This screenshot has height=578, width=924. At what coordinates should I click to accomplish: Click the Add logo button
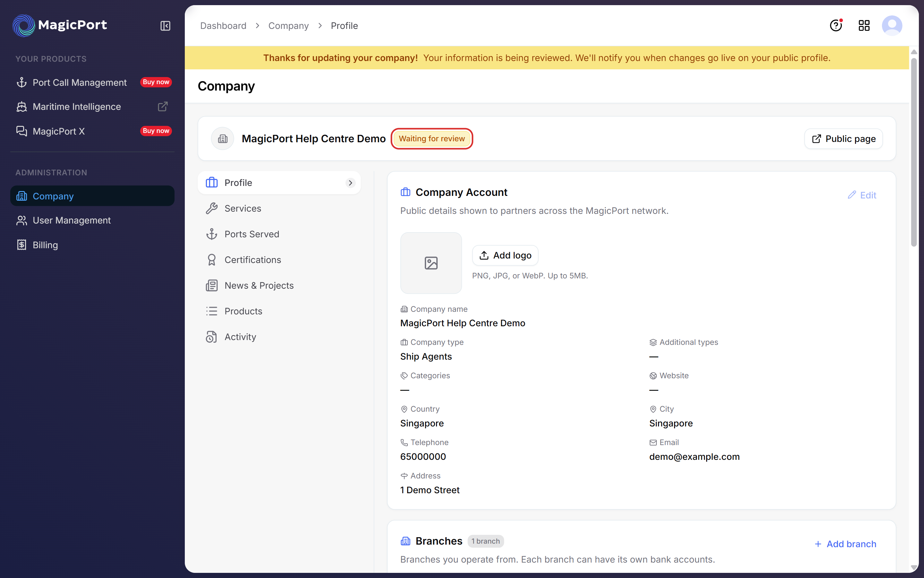tap(505, 255)
